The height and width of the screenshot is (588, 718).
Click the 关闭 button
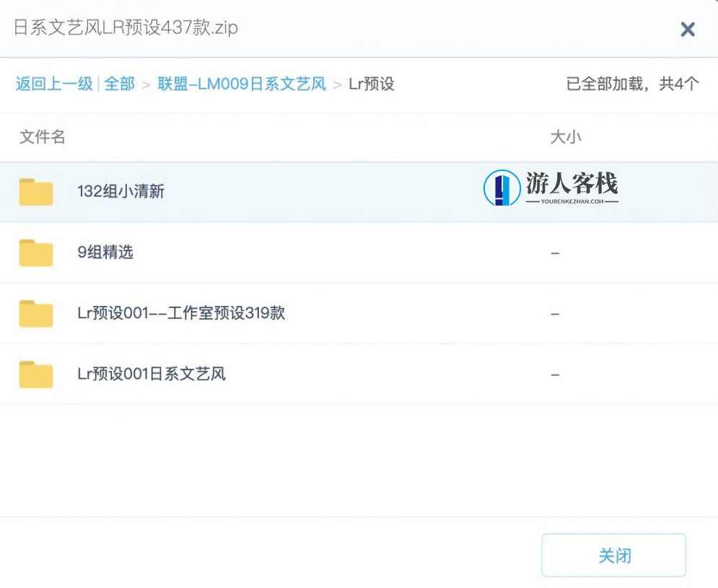coord(613,556)
